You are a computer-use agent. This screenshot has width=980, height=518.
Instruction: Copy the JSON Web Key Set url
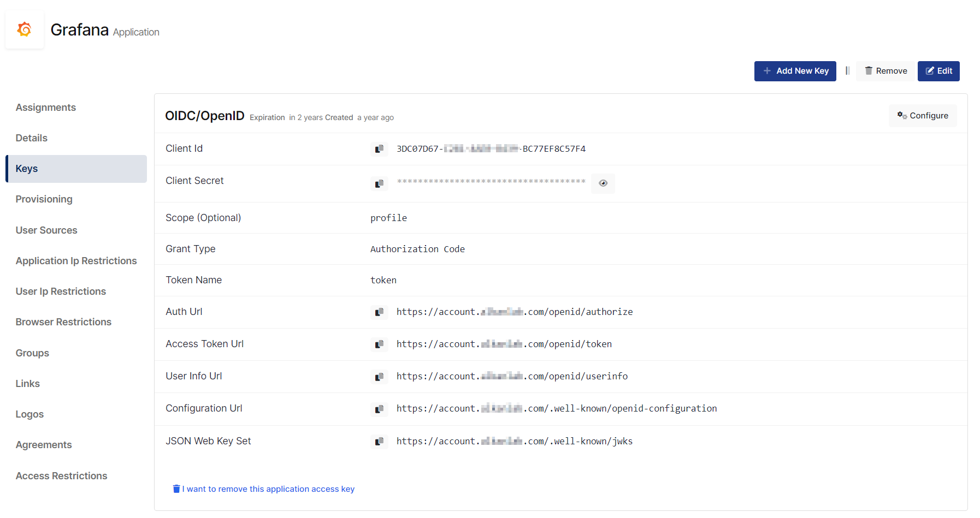coord(379,442)
